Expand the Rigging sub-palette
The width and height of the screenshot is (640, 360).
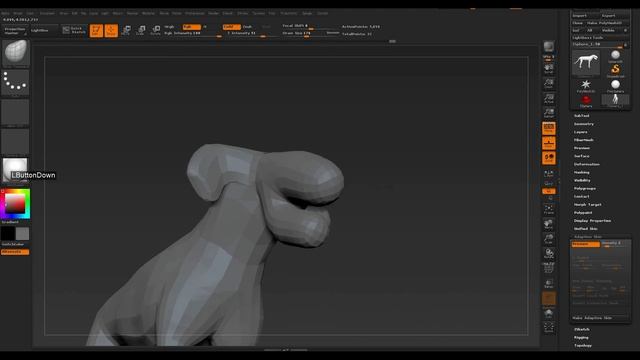coord(581,337)
